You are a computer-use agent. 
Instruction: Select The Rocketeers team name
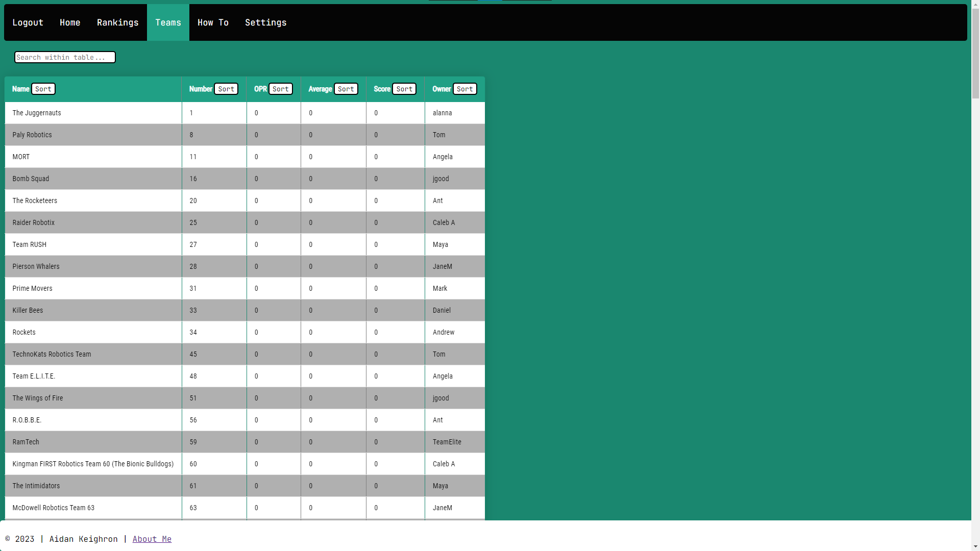[35, 201]
